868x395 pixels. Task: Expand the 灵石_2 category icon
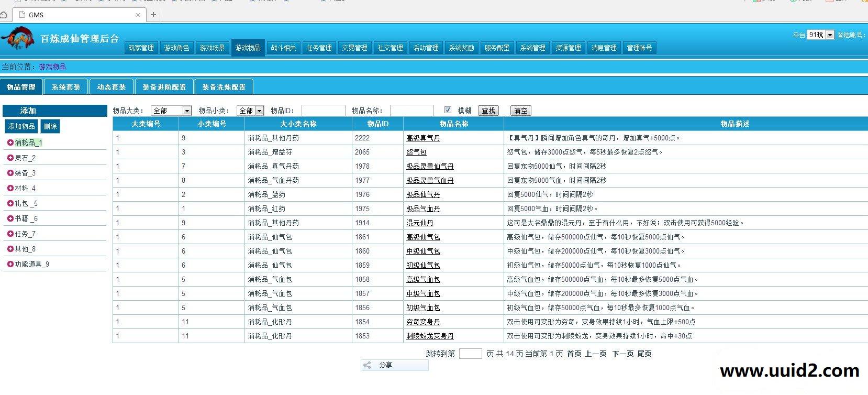[10, 158]
